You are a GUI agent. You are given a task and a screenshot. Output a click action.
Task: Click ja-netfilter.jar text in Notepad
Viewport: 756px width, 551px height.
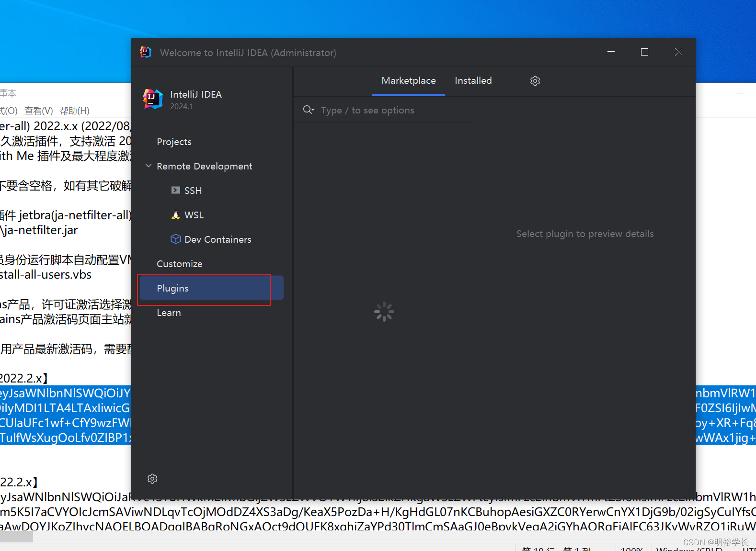[x=40, y=230]
